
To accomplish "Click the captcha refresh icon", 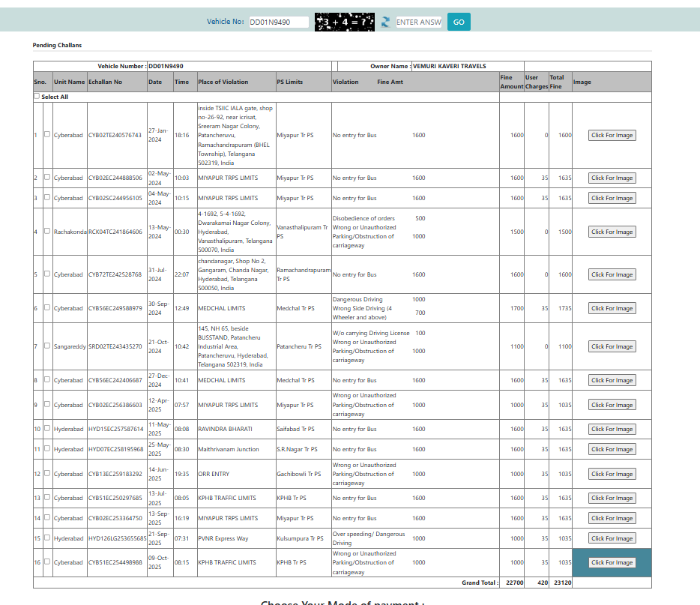I will tap(385, 22).
